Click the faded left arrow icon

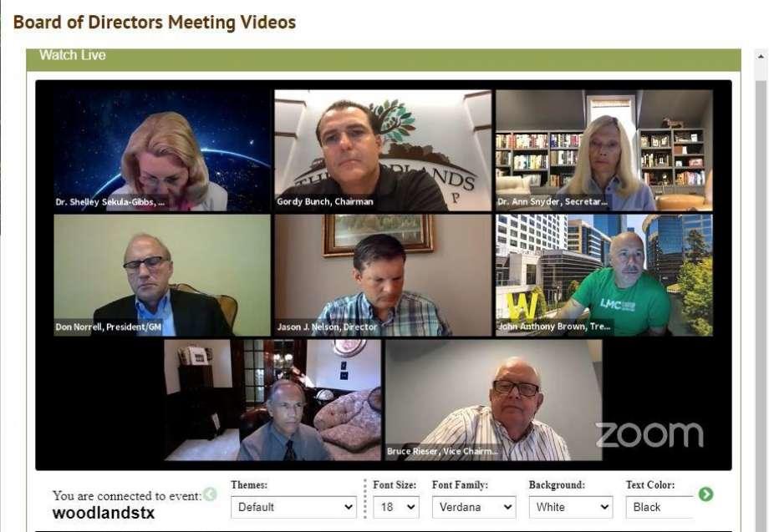(x=210, y=494)
